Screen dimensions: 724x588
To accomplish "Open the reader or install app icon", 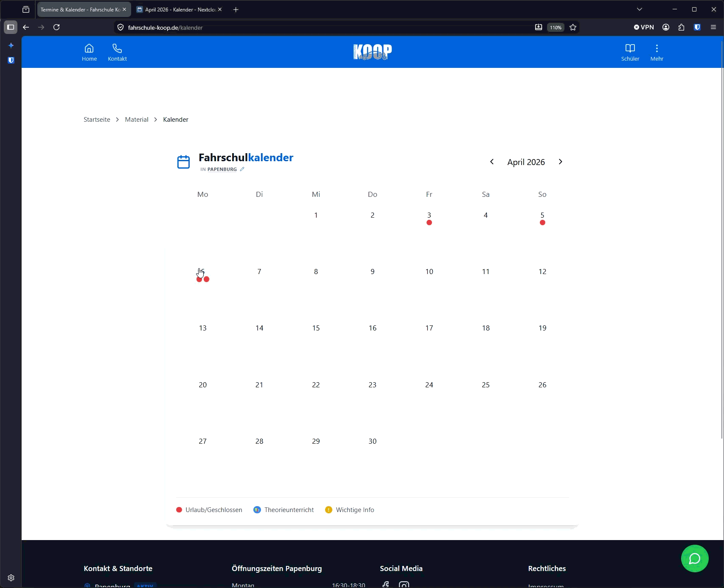I will pyautogui.click(x=538, y=28).
